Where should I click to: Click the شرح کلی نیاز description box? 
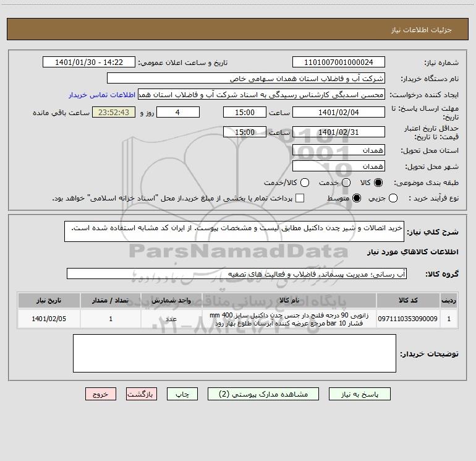(234, 231)
